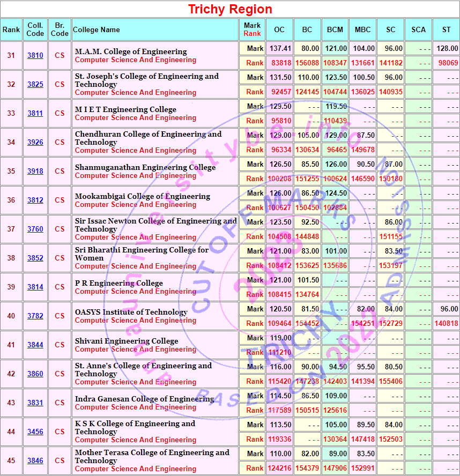Viewport: 460px width, 476px height.
Task: Click the 3825 college code link
Action: pos(35,85)
